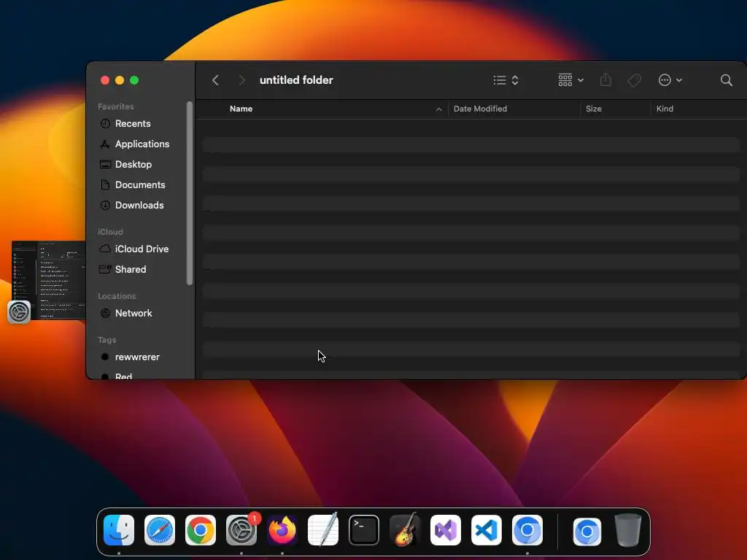Viewport: 747px width, 560px height.
Task: Open Chromium icon next to the Trash
Action: coord(587,531)
